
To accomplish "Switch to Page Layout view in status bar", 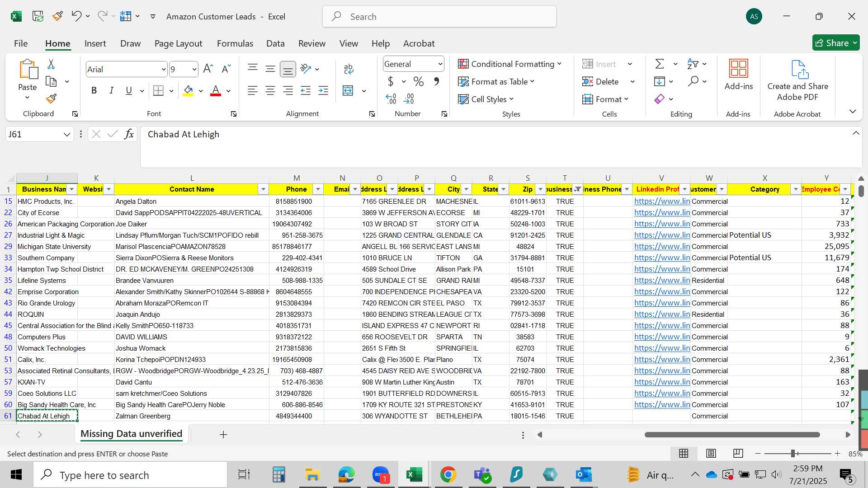I will [x=711, y=453].
